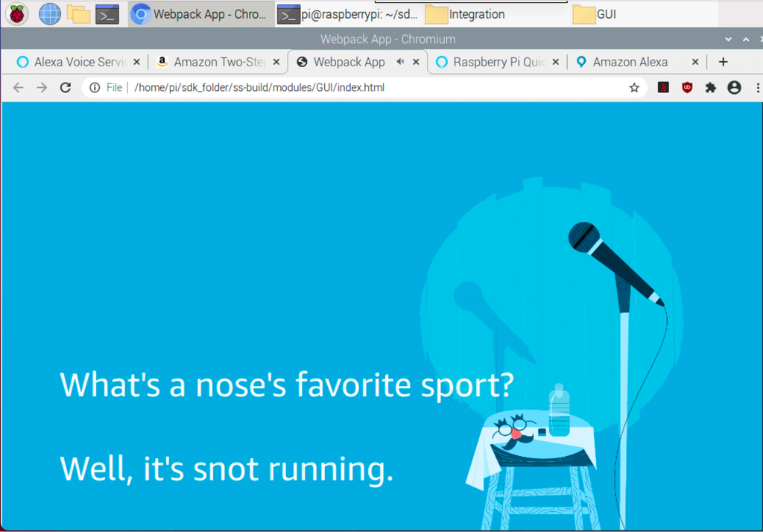Click the "What's a nose's favorite sport?" text
Image resolution: width=763 pixels, height=532 pixels.
tap(286, 385)
